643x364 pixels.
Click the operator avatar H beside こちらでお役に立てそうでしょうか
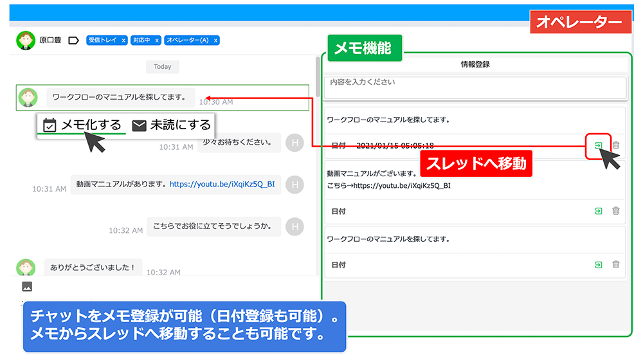click(x=294, y=226)
